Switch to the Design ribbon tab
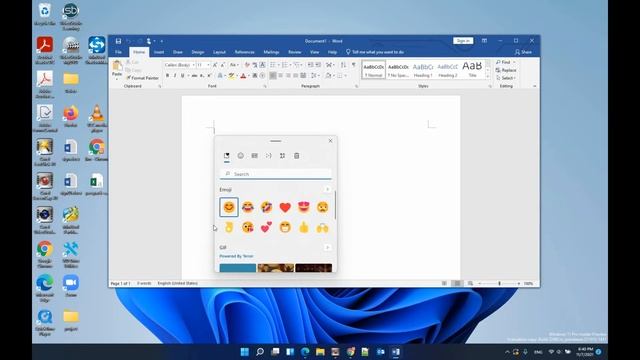The image size is (640, 360). tap(198, 52)
